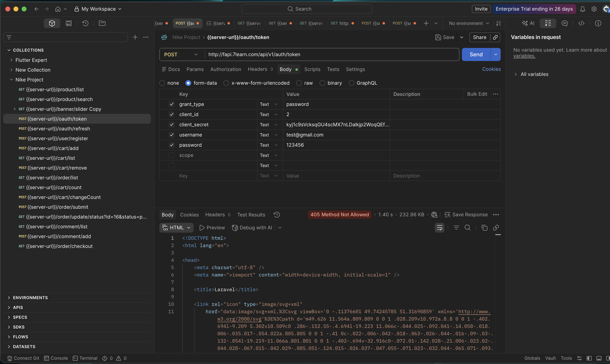
Task: Click the Share button
Action: (480, 37)
